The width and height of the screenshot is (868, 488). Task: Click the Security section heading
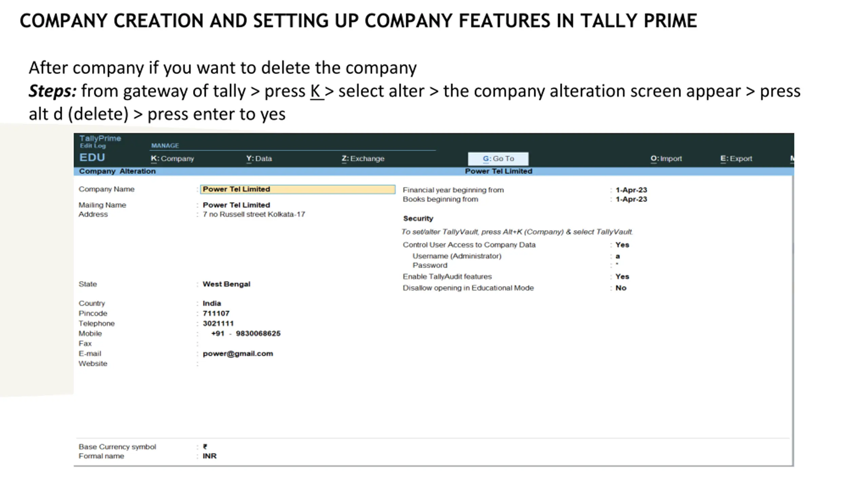tap(418, 219)
